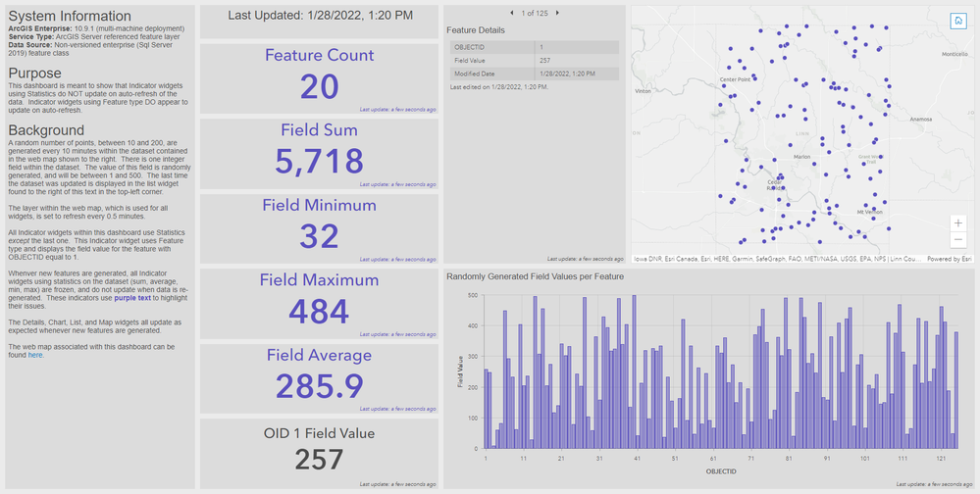Click the Purpose heading
Image resolution: width=980 pixels, height=494 pixels.
pos(35,74)
